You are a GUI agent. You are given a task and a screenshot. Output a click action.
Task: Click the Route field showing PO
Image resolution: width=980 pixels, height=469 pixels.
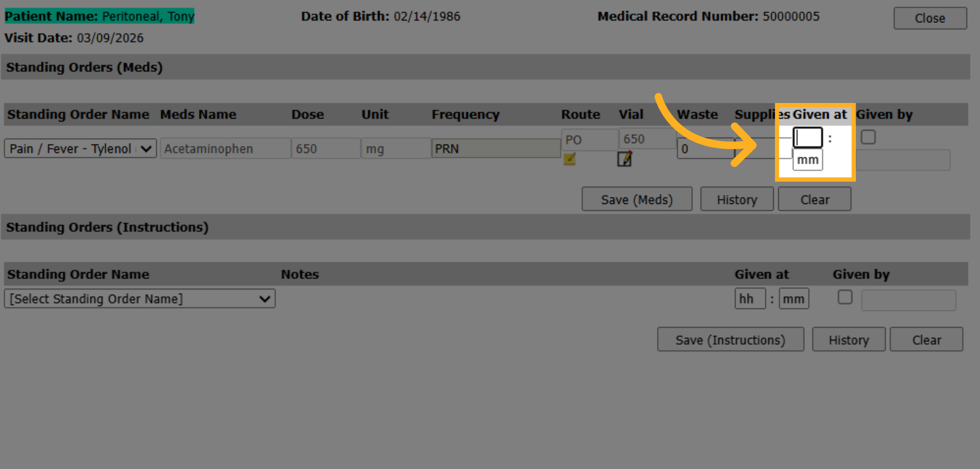[x=590, y=140]
